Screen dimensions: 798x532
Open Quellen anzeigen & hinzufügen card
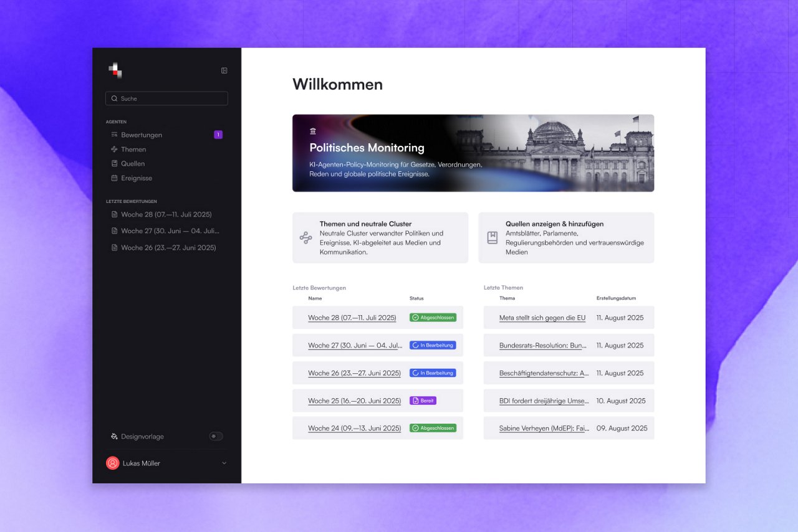pyautogui.click(x=566, y=237)
